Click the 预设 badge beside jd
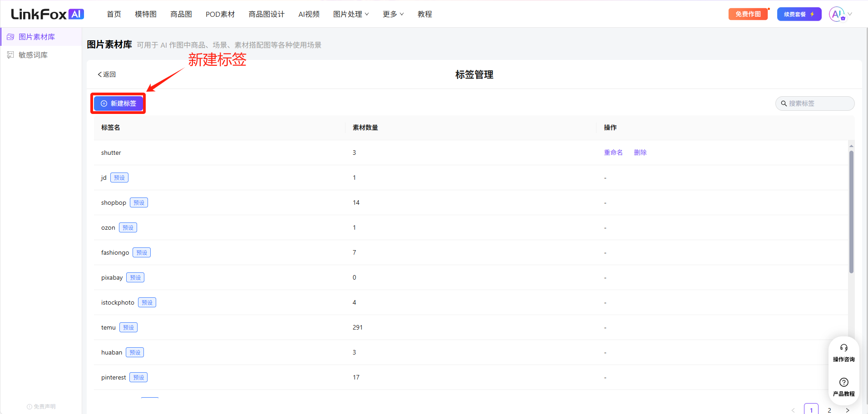The image size is (868, 414). click(x=119, y=177)
